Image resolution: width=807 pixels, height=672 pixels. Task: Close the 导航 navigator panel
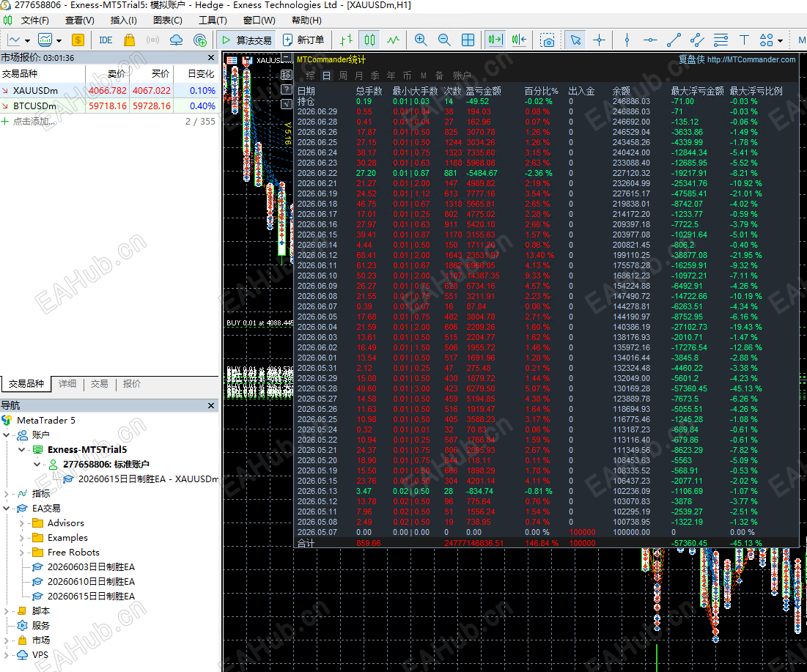(x=211, y=406)
